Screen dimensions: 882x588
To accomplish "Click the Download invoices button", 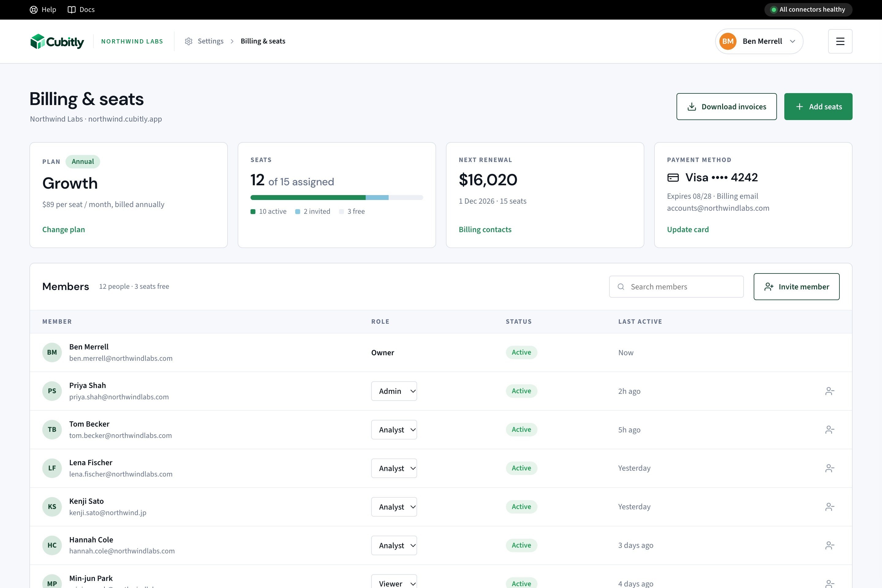I will coord(726,107).
